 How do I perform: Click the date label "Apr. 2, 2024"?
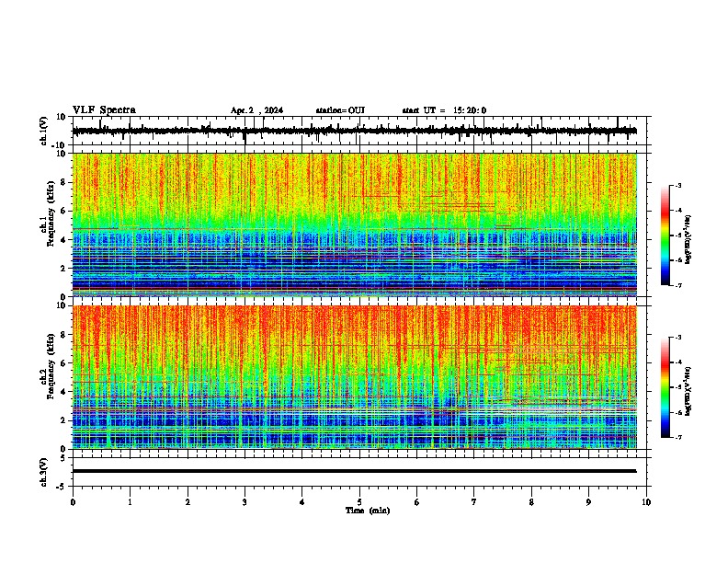tap(256, 110)
